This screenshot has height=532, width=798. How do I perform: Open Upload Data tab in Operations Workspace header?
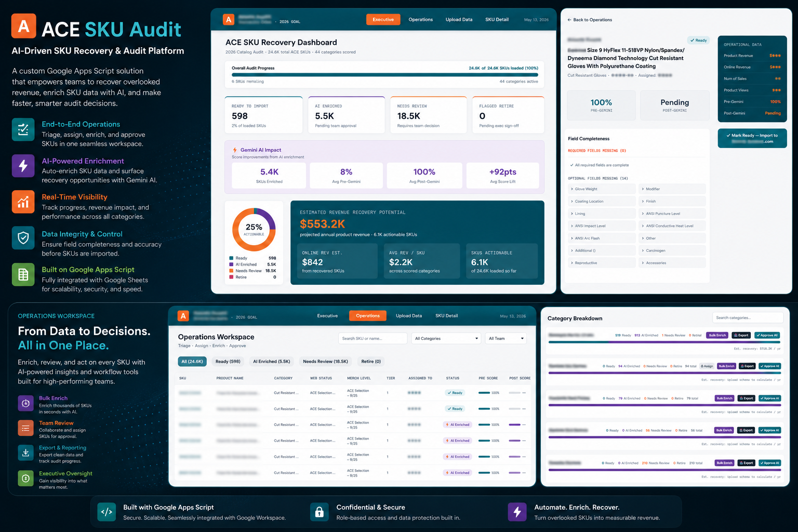pos(409,316)
